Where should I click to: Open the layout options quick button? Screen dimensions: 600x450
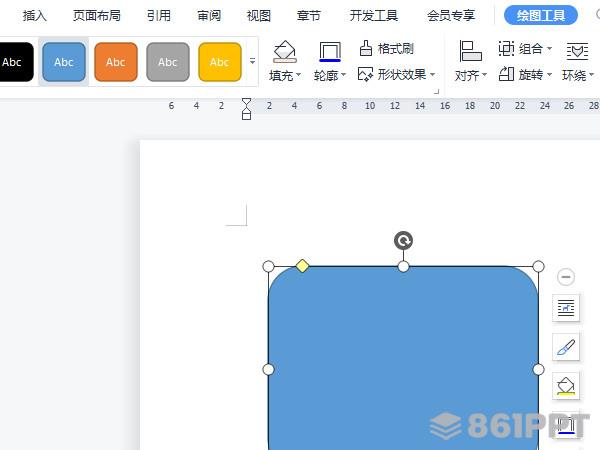coord(566,308)
